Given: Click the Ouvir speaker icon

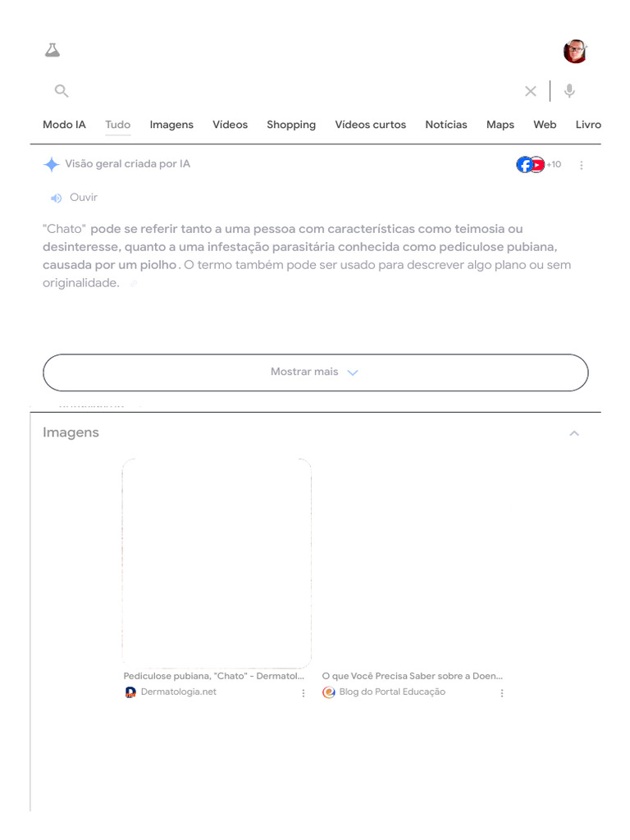Looking at the screenshot, I should tap(57, 198).
